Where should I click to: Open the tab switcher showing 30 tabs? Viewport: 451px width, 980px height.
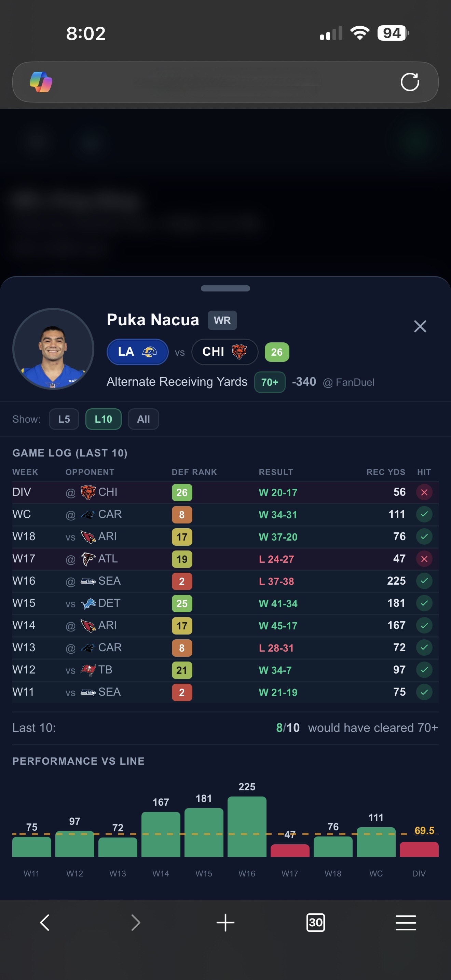315,923
